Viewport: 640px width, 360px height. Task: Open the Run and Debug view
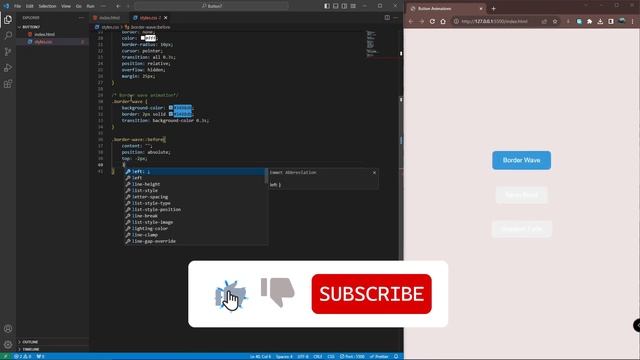[8, 68]
